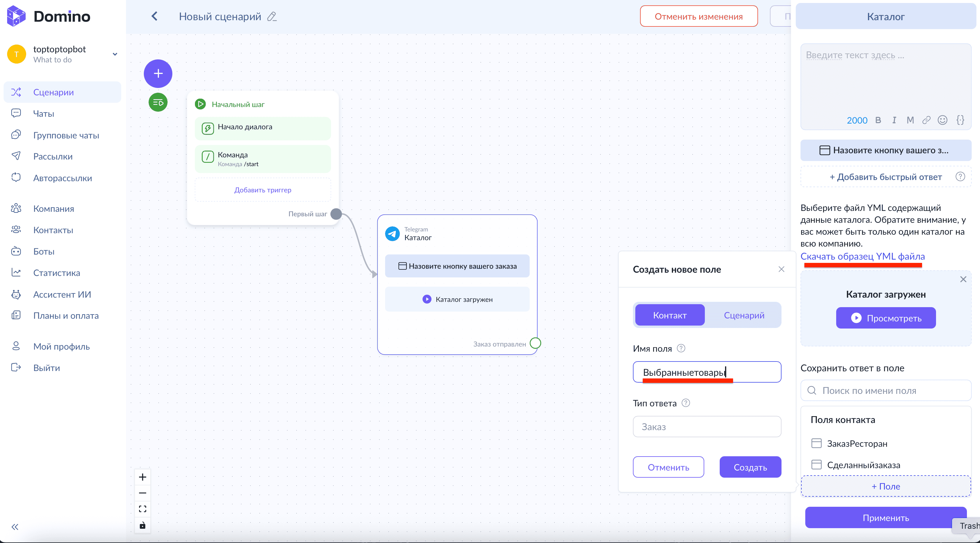Screen dimensions: 980x543
Task: Click Отменить in the dialog
Action: click(x=668, y=467)
